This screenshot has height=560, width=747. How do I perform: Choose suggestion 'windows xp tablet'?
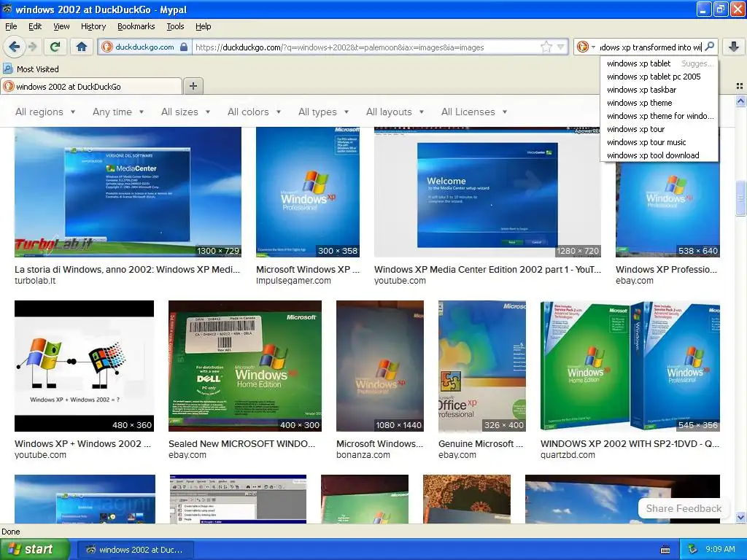[659, 63]
